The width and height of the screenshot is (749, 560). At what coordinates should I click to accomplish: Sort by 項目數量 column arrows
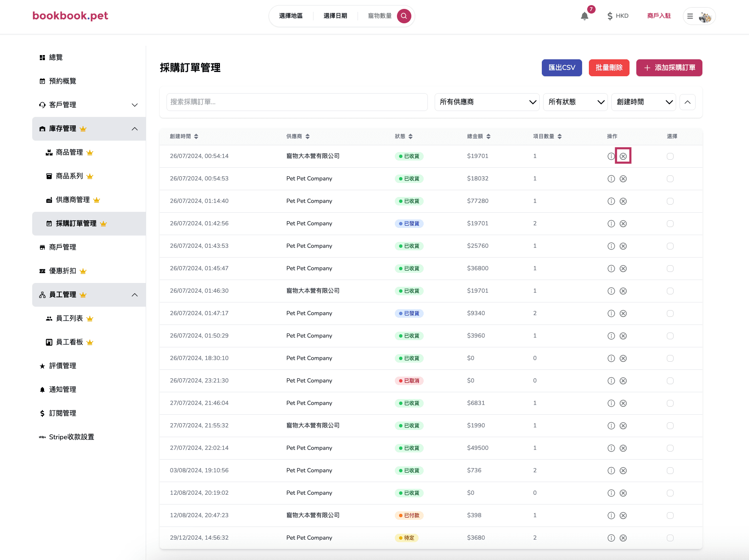click(560, 136)
